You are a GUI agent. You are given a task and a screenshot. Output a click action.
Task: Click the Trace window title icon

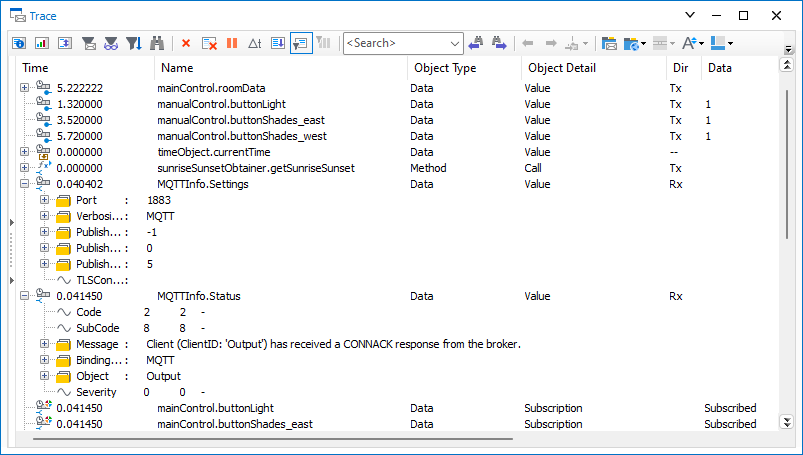tap(17, 15)
